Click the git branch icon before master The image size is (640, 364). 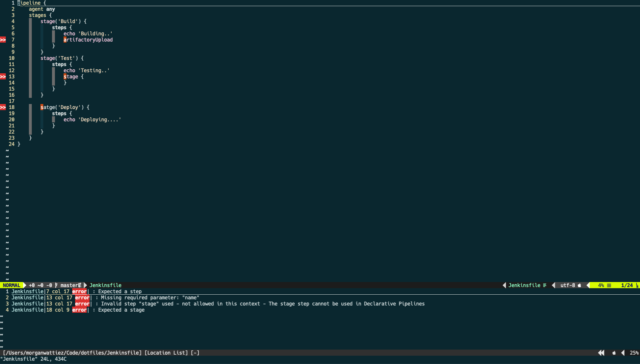[x=56, y=285]
